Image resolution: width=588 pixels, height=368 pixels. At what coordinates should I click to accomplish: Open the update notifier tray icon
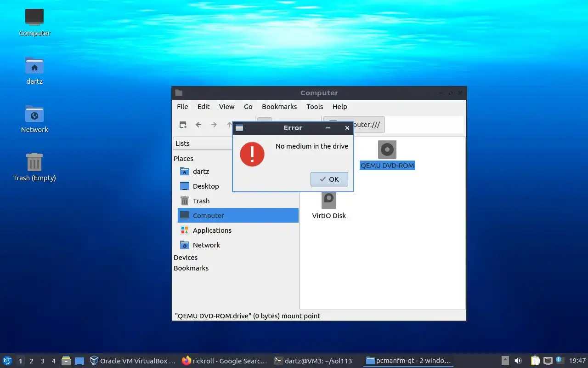(559, 360)
